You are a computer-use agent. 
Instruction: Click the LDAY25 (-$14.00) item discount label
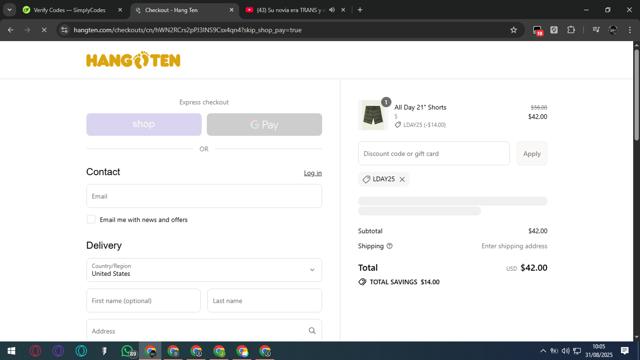424,125
